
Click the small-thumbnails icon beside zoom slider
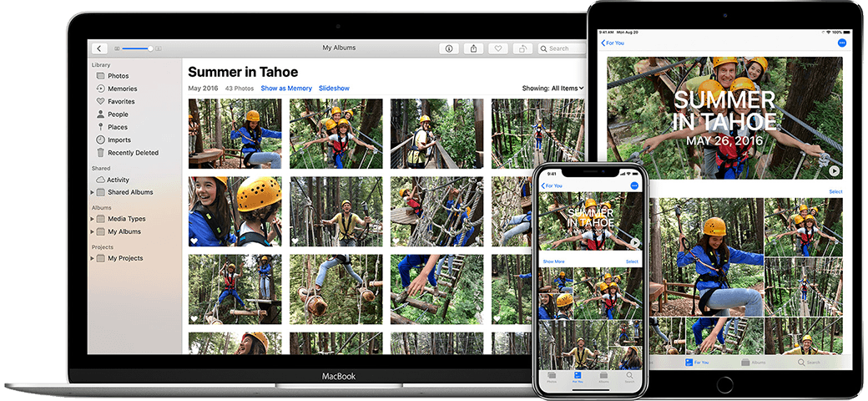[x=118, y=48]
